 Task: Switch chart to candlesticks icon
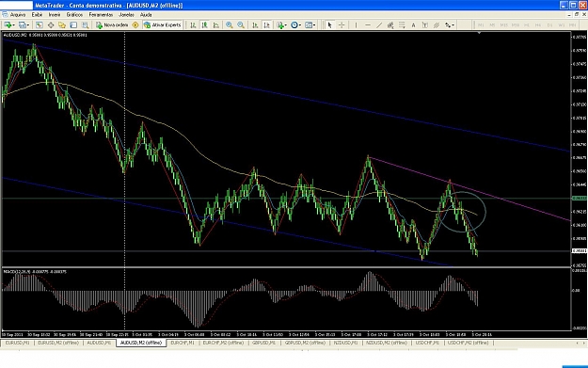coord(204,24)
